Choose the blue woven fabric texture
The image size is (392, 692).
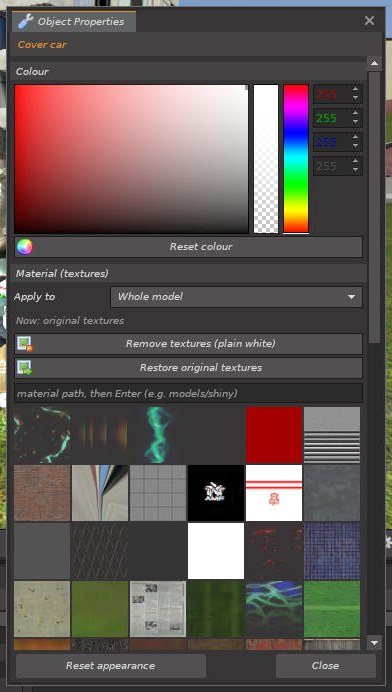pos(332,550)
